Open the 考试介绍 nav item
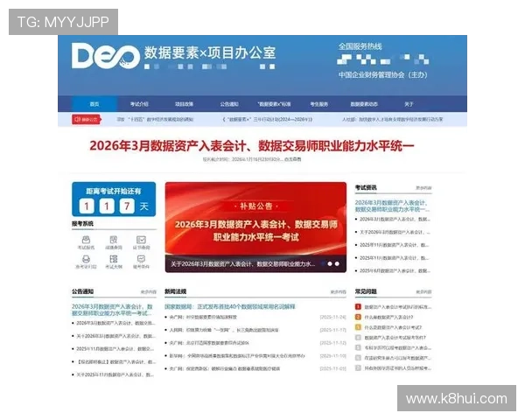Viewport: 525px width, 420px height. coord(139,104)
